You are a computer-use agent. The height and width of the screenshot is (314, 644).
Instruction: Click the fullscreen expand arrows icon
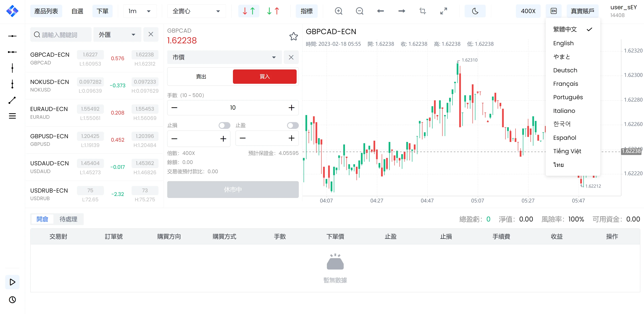444,11
